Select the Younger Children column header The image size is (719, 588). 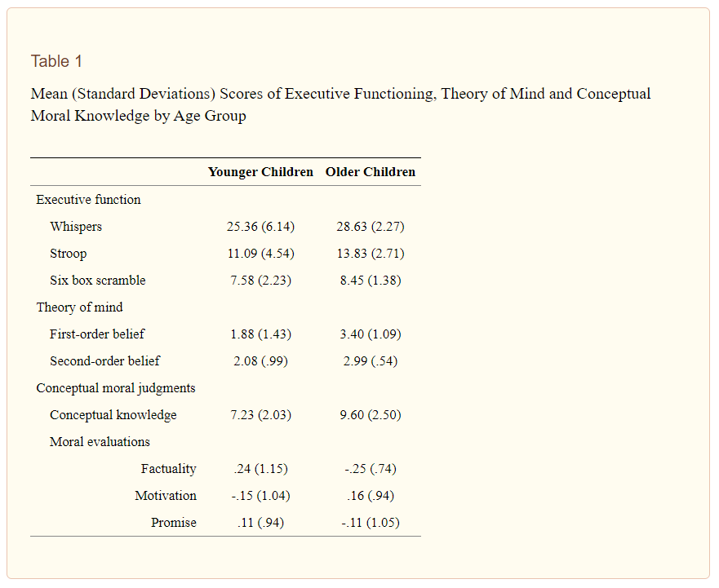point(260,172)
